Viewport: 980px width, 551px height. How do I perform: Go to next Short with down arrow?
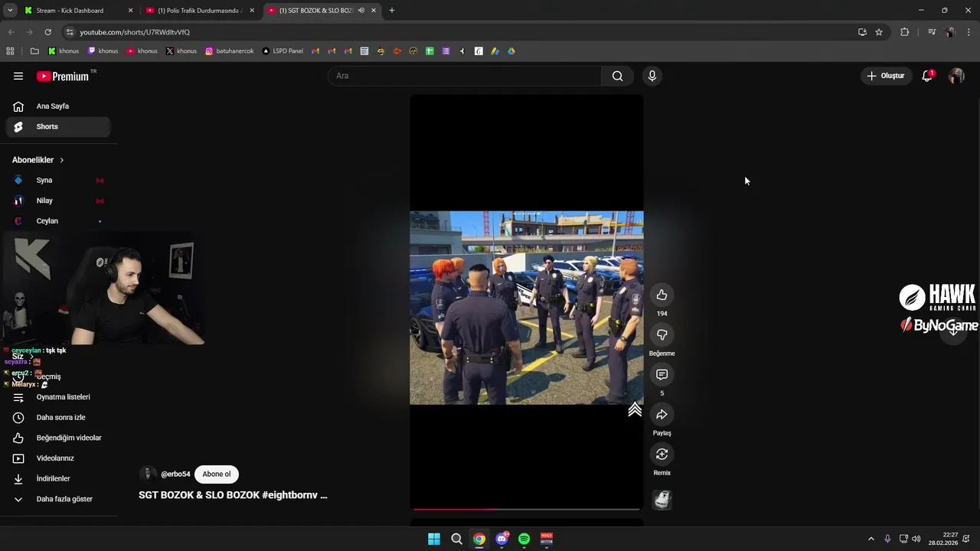coord(953,330)
